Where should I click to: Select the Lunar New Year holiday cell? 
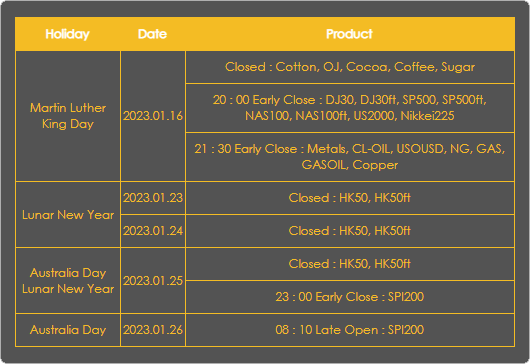point(68,215)
